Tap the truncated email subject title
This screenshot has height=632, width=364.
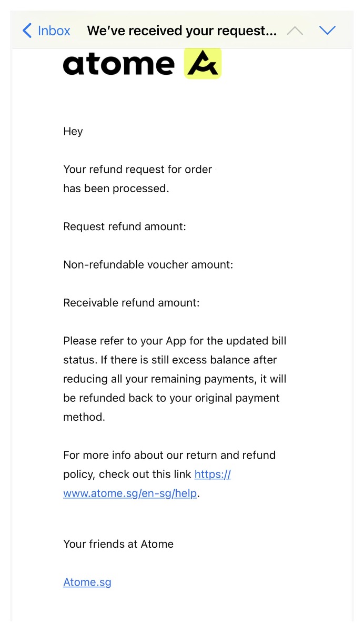pos(181,31)
